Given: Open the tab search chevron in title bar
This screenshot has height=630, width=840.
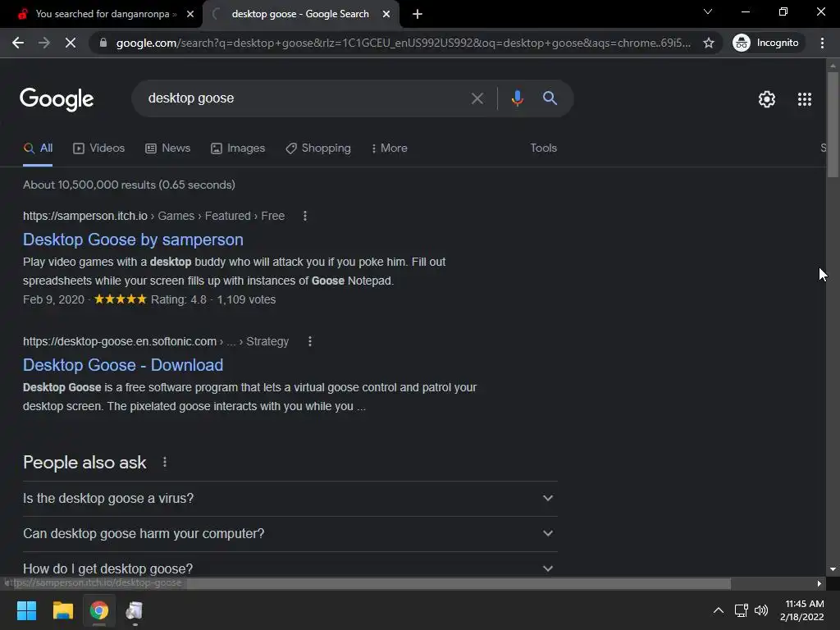Looking at the screenshot, I should [708, 11].
